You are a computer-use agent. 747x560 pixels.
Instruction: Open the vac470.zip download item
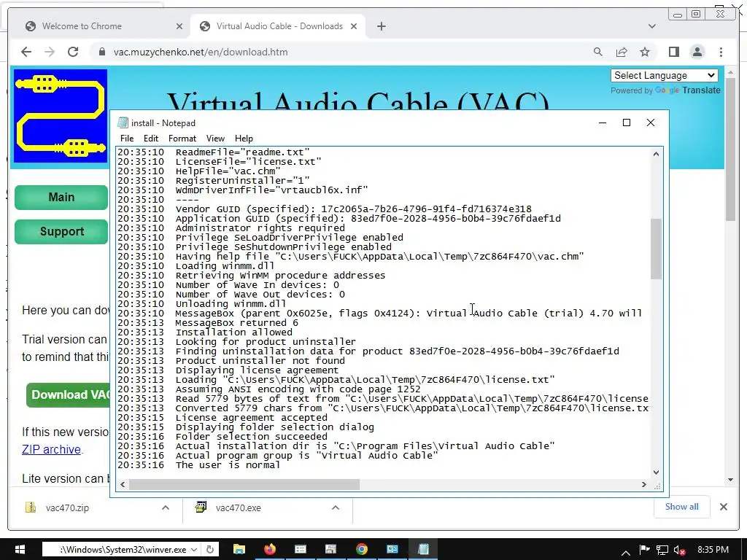pos(66,507)
